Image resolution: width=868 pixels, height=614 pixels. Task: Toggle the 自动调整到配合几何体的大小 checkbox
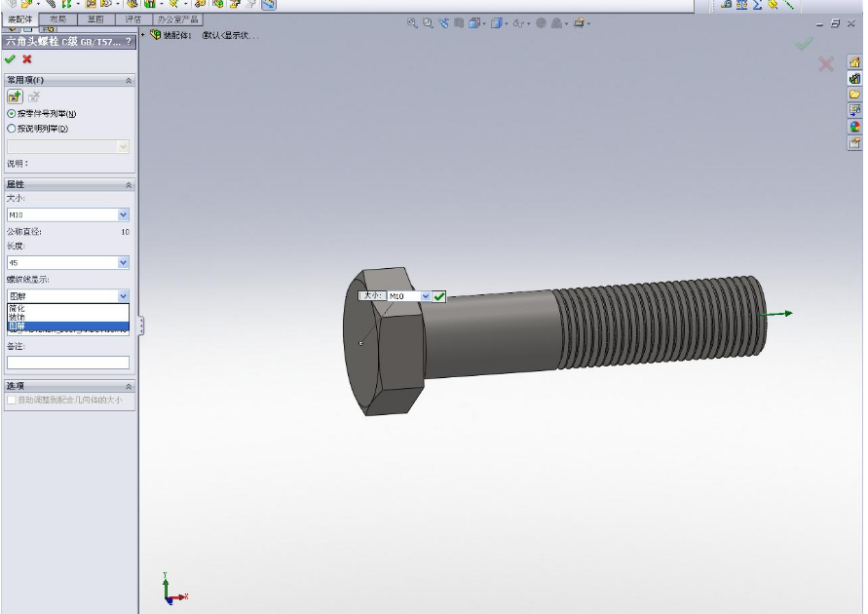point(12,400)
